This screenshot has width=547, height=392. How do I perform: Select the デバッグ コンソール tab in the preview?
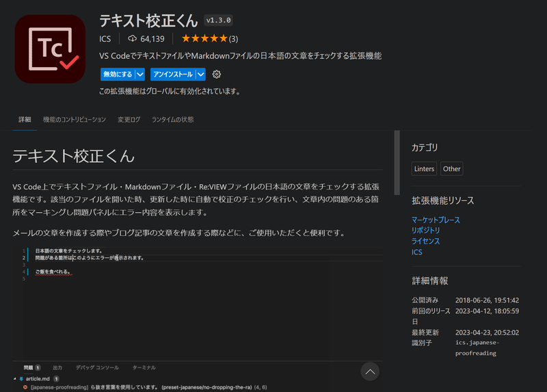click(97, 367)
